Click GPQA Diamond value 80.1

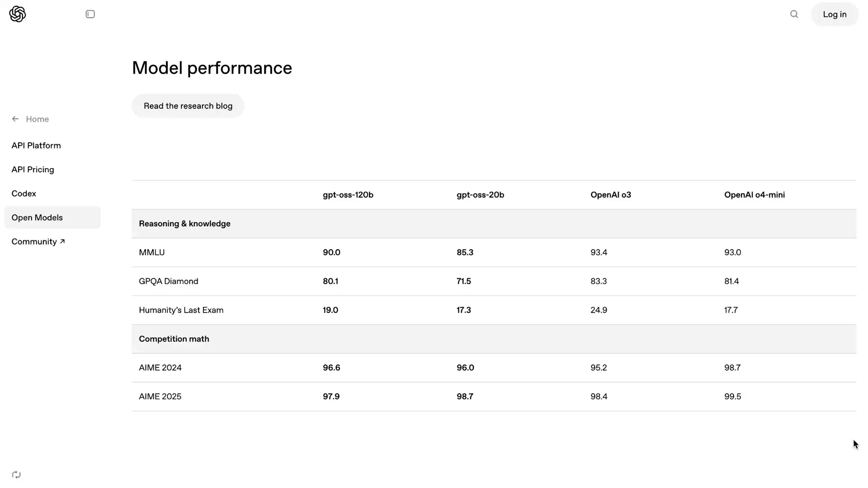(x=330, y=281)
